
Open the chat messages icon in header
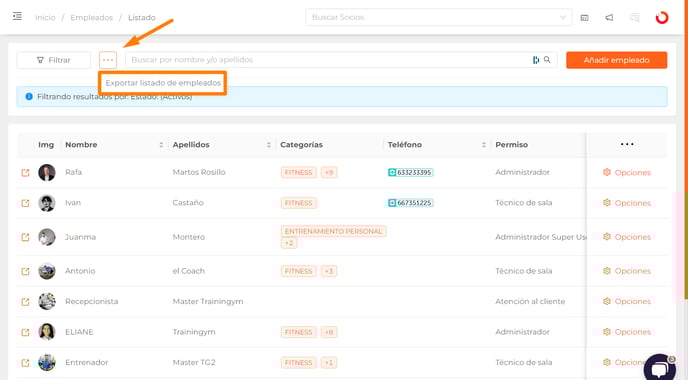coord(634,18)
